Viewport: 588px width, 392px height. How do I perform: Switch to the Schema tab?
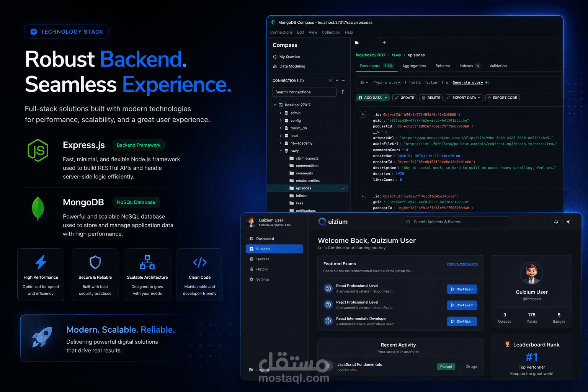pyautogui.click(x=443, y=66)
